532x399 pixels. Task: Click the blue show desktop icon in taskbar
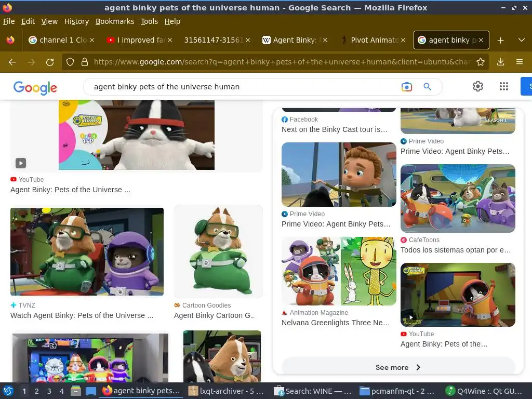click(90, 391)
